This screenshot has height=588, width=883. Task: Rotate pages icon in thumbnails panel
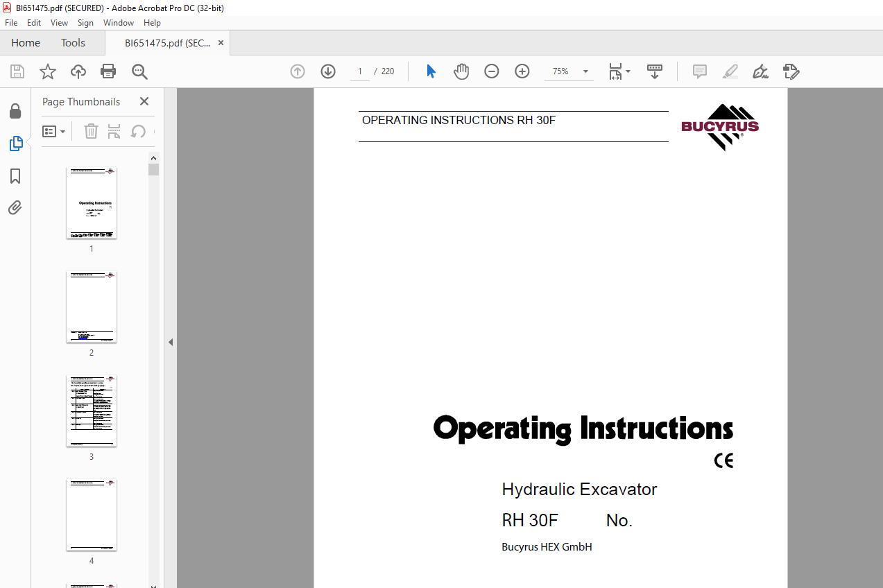(138, 131)
